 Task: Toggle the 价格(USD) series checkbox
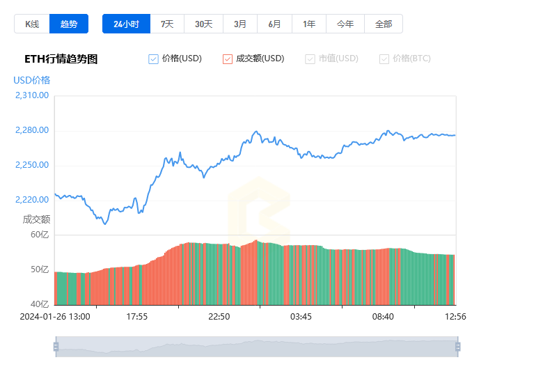click(x=153, y=59)
